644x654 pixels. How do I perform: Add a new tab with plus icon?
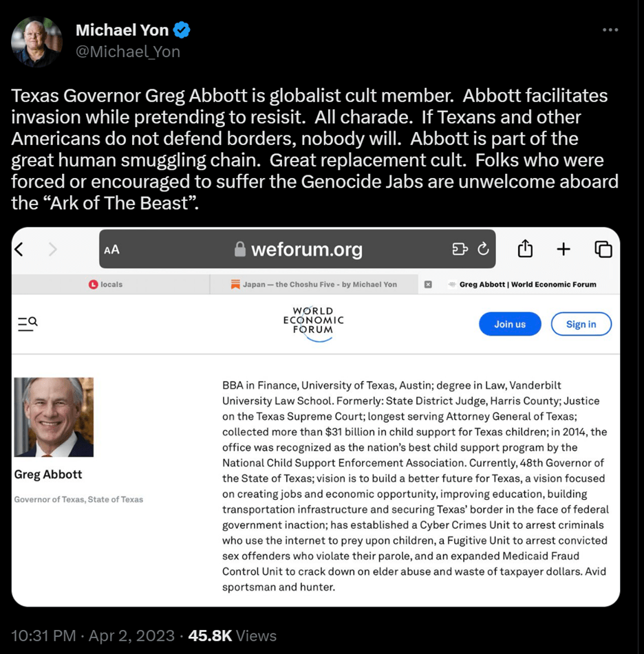[563, 249]
